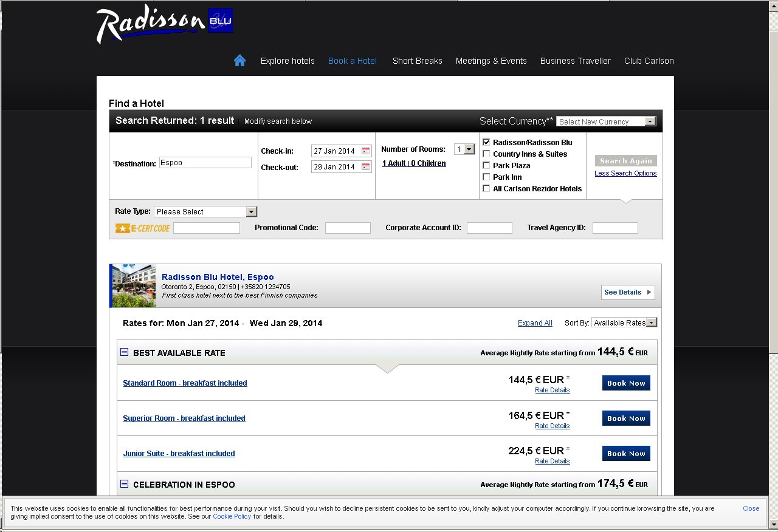
Task: Open Superior Room - breakfast included link
Action: [184, 418]
